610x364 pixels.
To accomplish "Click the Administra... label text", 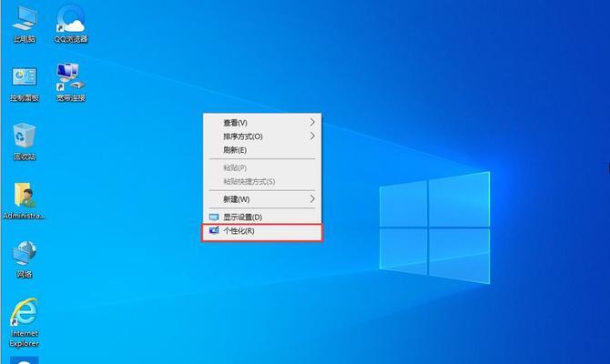I will (24, 216).
